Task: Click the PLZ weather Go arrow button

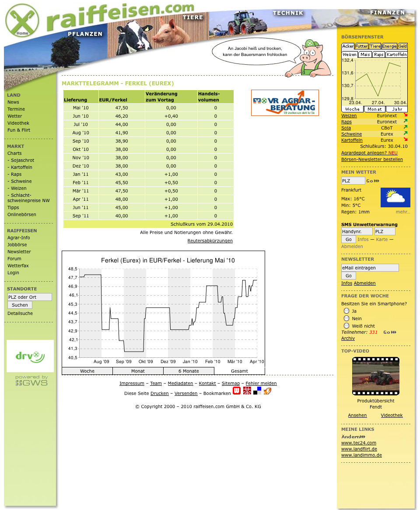Action: click(373, 181)
